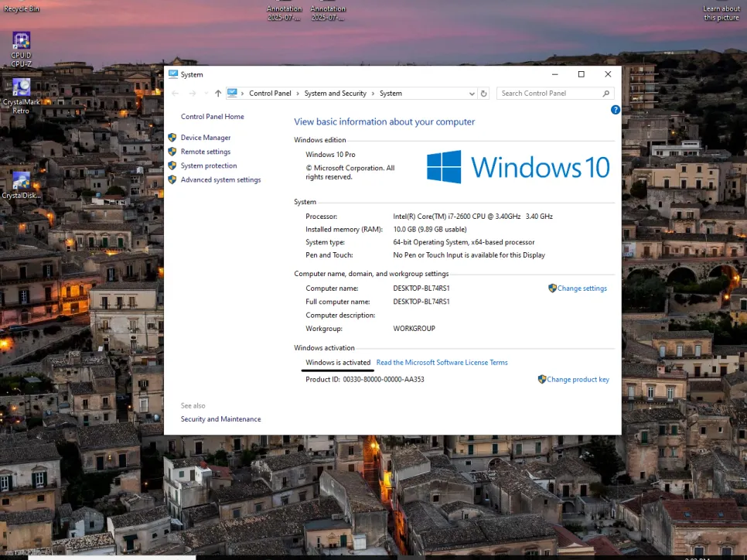Click shield icon next to Change settings

pos(552,288)
